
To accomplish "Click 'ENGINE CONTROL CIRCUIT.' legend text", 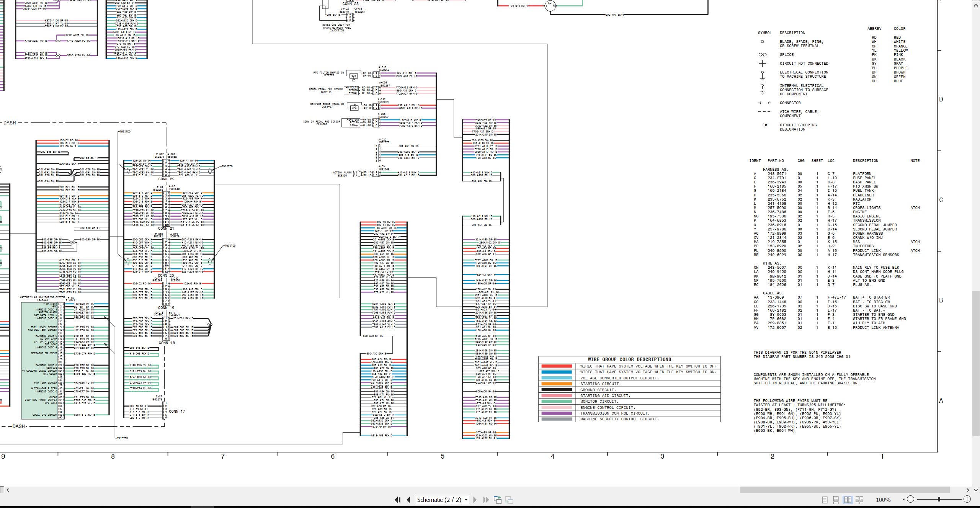I will click(608, 408).
